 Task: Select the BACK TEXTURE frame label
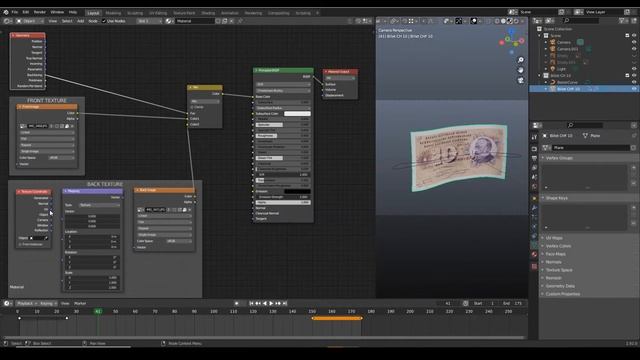coord(104,184)
